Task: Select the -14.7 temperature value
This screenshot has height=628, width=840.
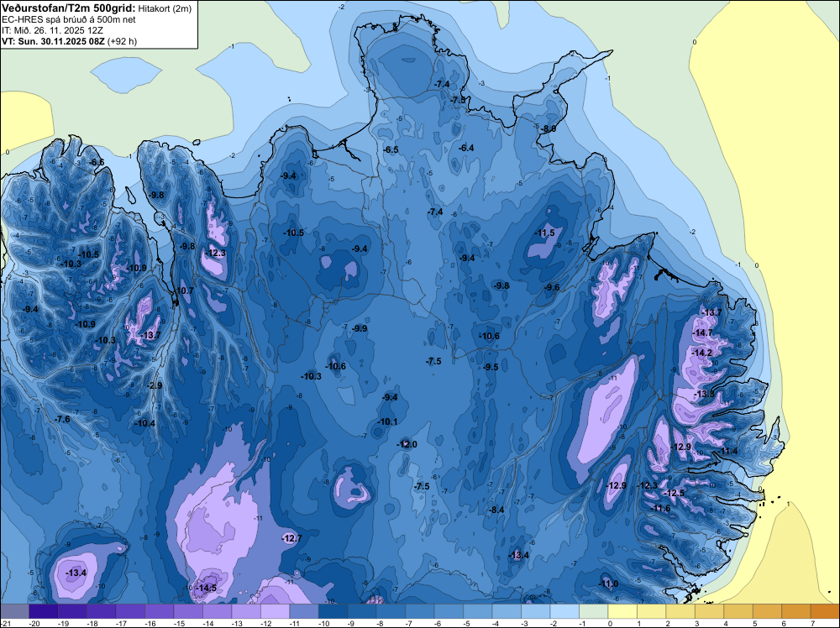Action: tap(703, 332)
